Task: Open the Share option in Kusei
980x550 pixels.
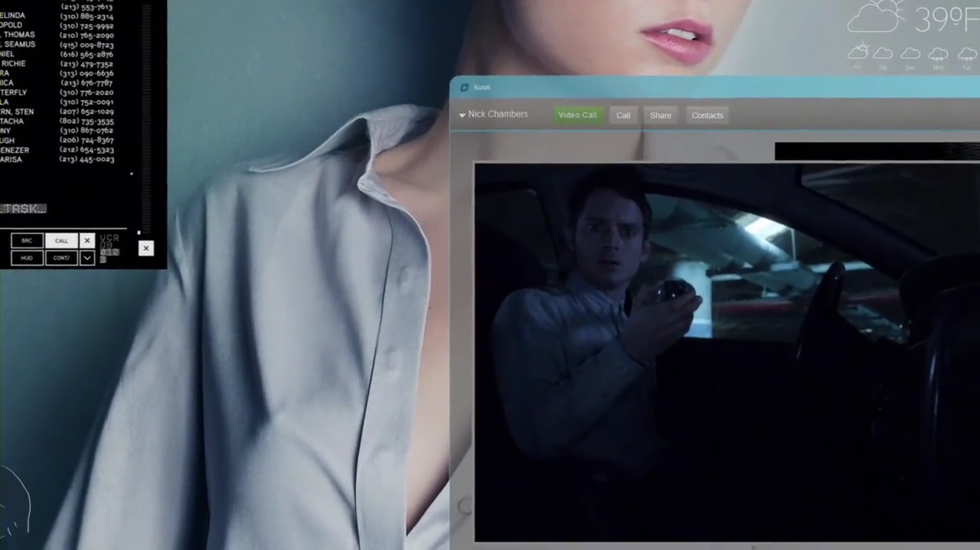Action: (x=660, y=115)
